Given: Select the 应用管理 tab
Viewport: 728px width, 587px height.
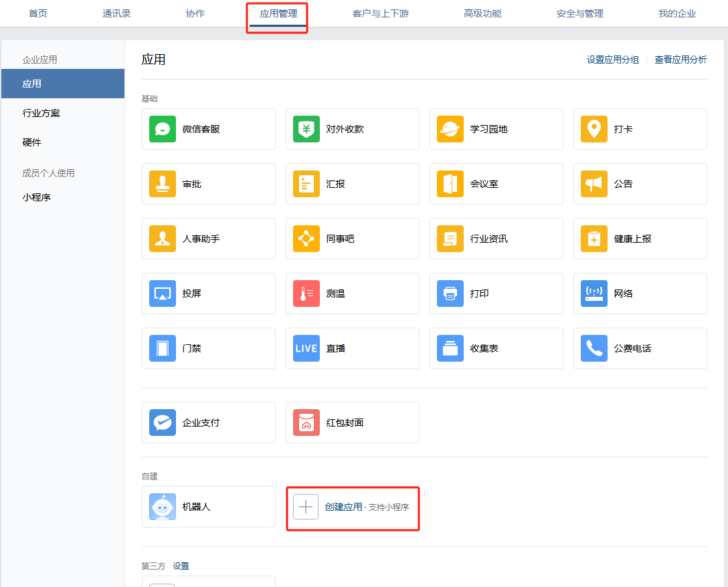Looking at the screenshot, I should tap(278, 13).
